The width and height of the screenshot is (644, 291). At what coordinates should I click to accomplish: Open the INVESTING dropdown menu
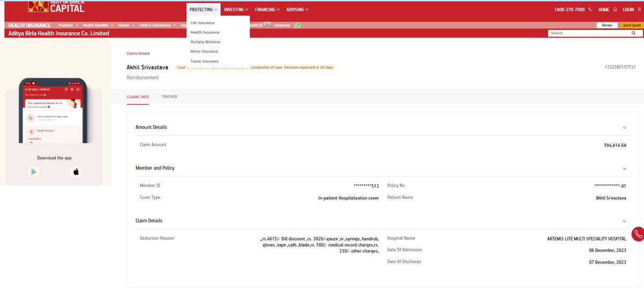click(236, 10)
